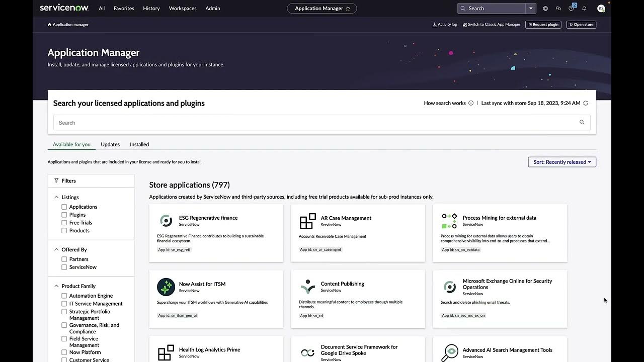Screen dimensions: 644x362
Task: Open the Admin menu
Action: [x=213, y=9]
